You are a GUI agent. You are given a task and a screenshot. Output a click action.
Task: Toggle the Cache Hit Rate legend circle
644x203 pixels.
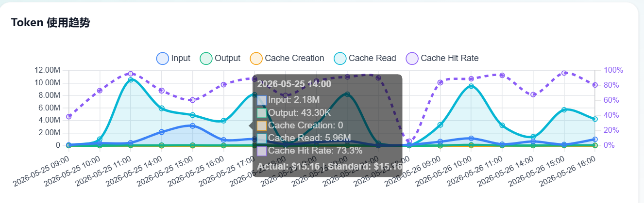[x=412, y=58]
